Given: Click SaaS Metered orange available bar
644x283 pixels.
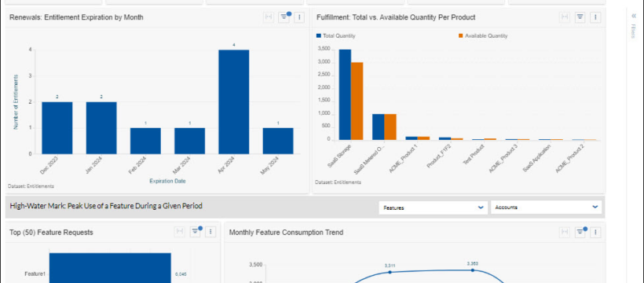Looking at the screenshot, I should point(390,127).
